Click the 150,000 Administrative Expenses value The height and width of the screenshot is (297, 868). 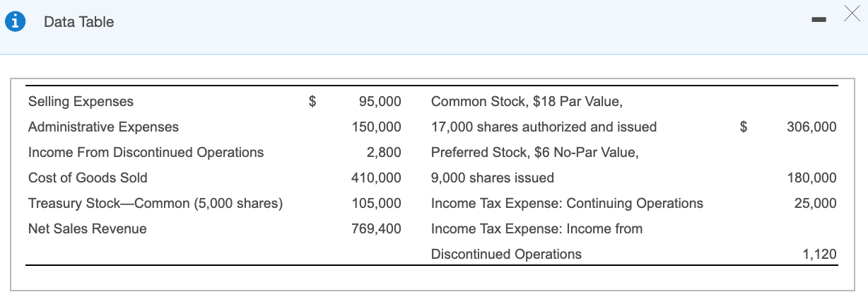[x=377, y=127]
